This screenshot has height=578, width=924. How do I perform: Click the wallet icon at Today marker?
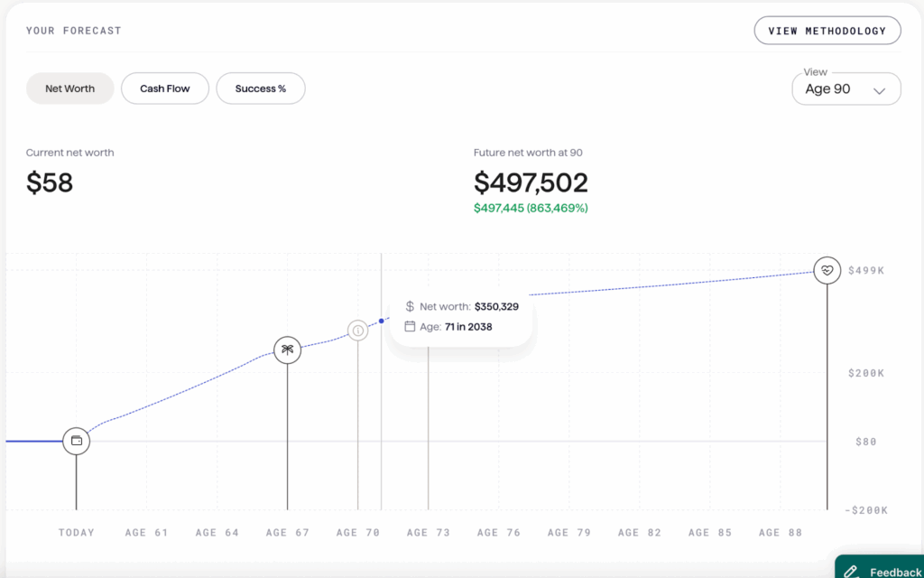coord(77,442)
